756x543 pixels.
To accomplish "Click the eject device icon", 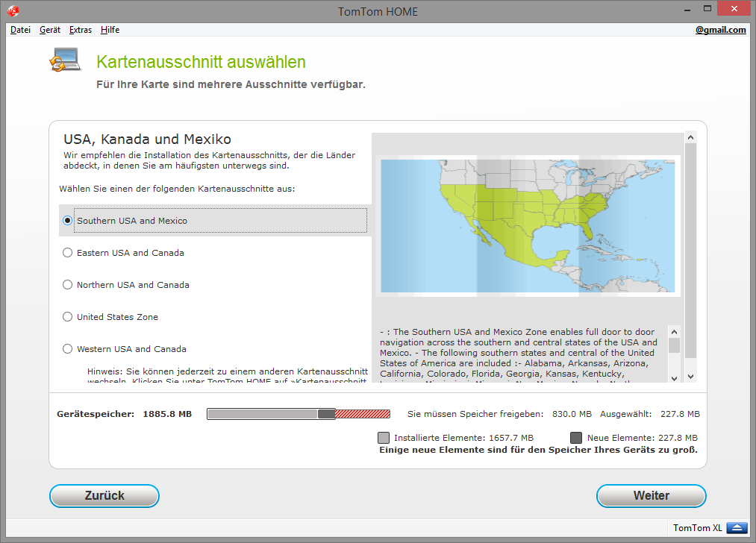I will point(737,528).
